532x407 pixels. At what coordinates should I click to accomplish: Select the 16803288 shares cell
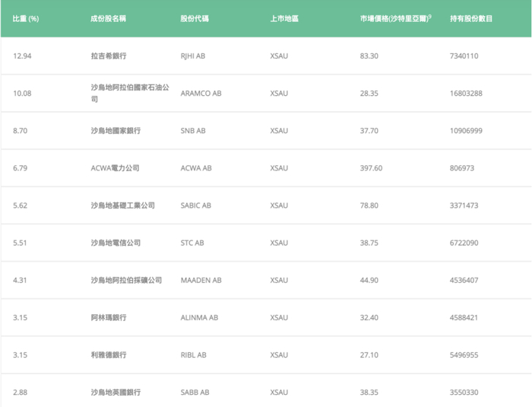466,94
